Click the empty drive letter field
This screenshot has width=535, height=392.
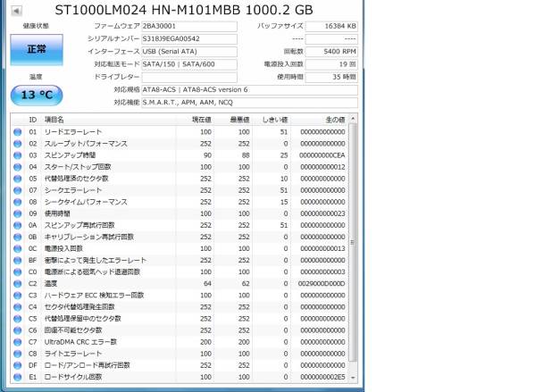click(189, 77)
